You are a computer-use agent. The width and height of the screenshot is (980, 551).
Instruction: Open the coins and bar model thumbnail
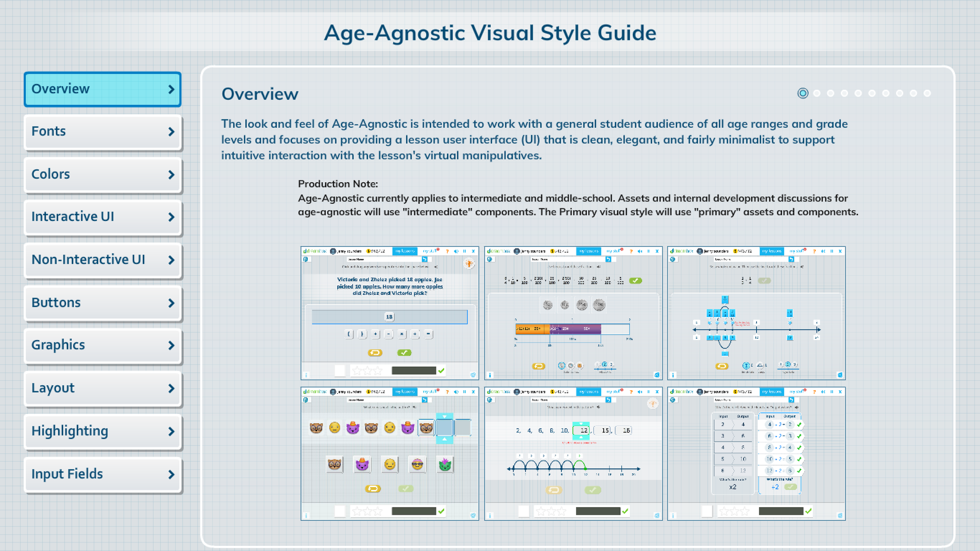pyautogui.click(x=573, y=313)
